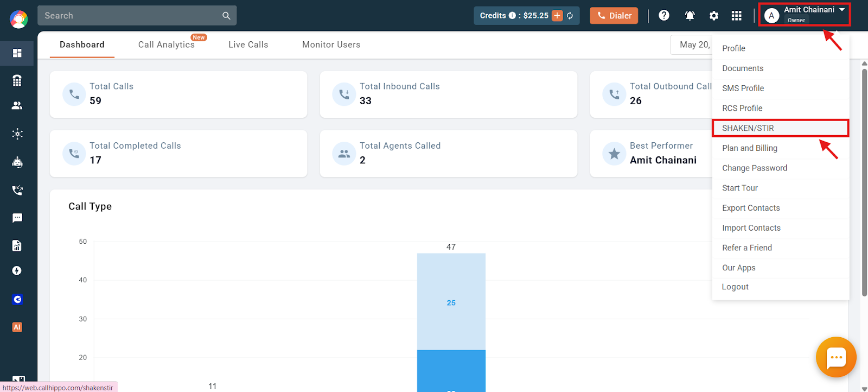Click the Total Inbound Calls icon
This screenshot has width=868, height=392.
(x=344, y=94)
